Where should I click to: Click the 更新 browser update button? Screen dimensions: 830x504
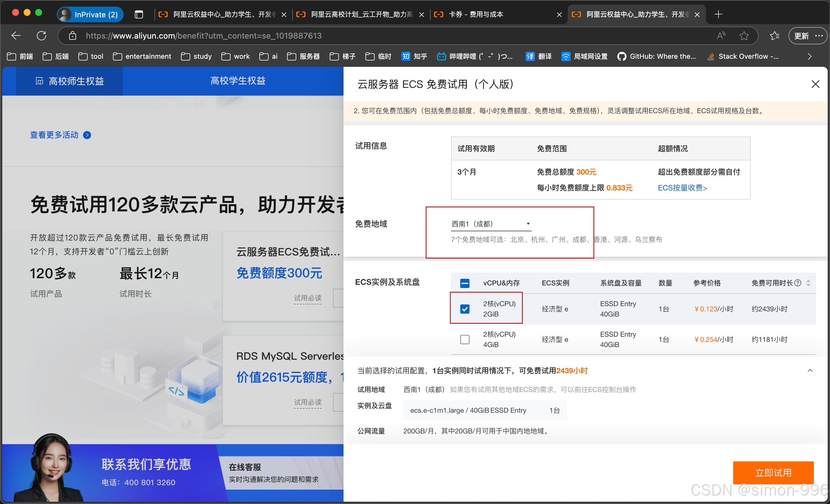(x=808, y=36)
